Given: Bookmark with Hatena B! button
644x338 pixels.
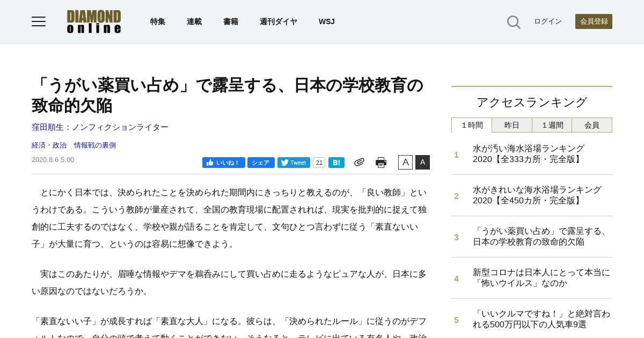Looking at the screenshot, I should pos(336,163).
